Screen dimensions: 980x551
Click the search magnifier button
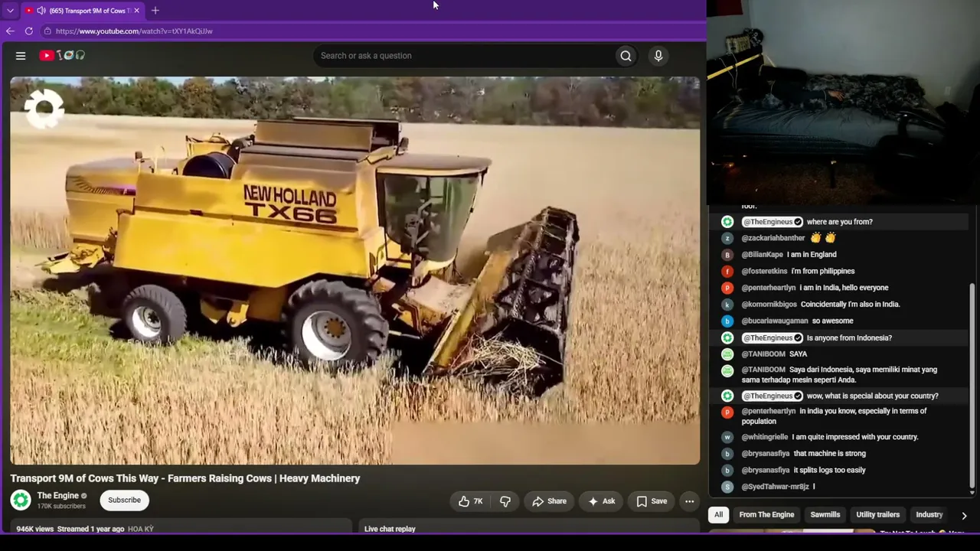click(626, 56)
